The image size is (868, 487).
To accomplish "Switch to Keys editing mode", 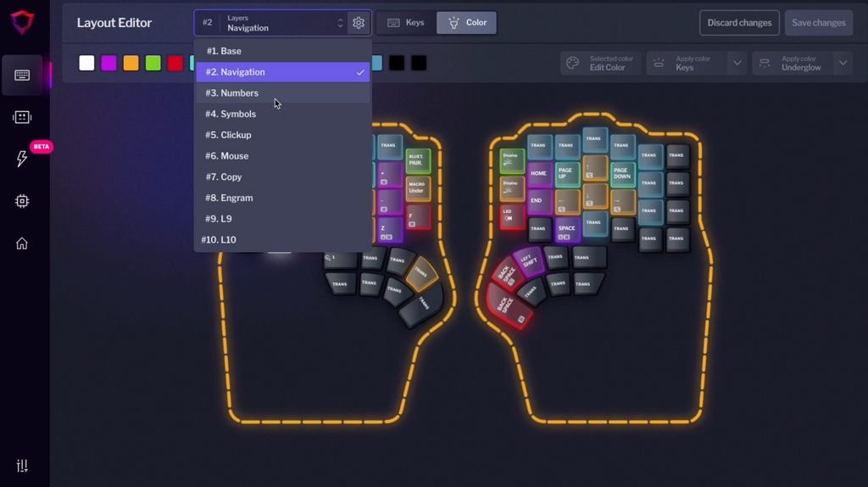I will (406, 23).
